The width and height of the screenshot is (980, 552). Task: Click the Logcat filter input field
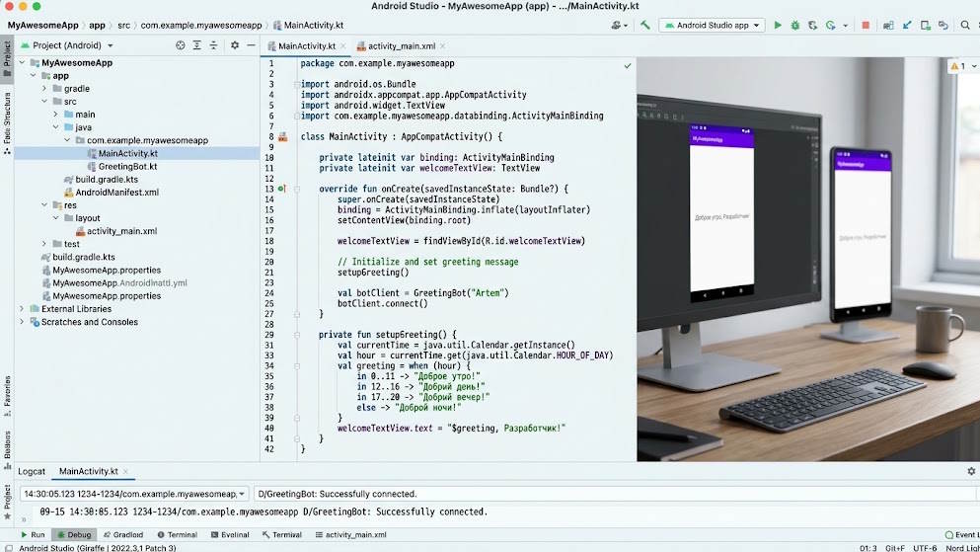point(615,494)
